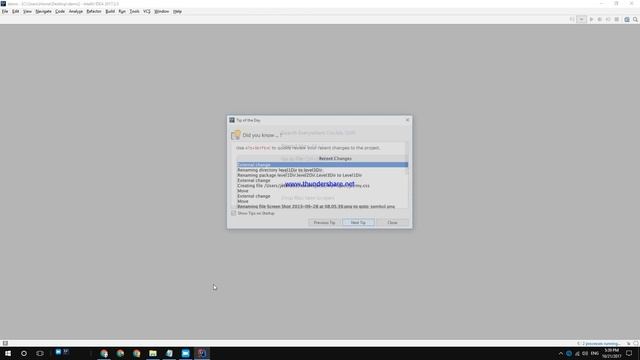Click the Cortana search circle icon
This screenshot has width=640, height=360.
click(x=24, y=353)
